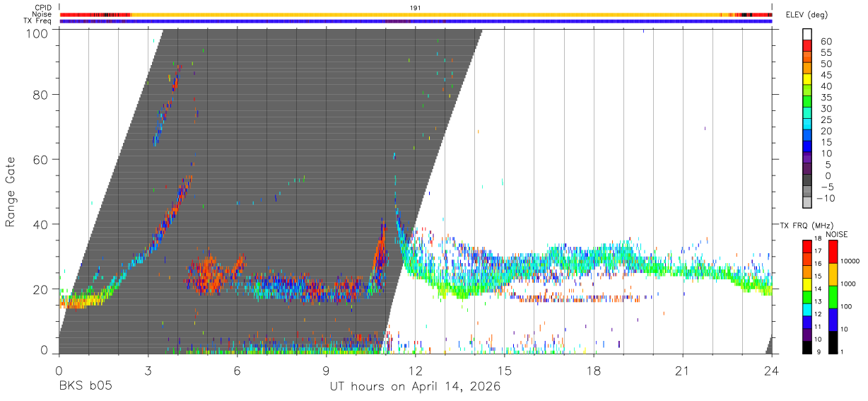Viewport: 868px width, 401px height.
Task: Pick green ELEV segment between 30 and 35
Action: pos(808,103)
